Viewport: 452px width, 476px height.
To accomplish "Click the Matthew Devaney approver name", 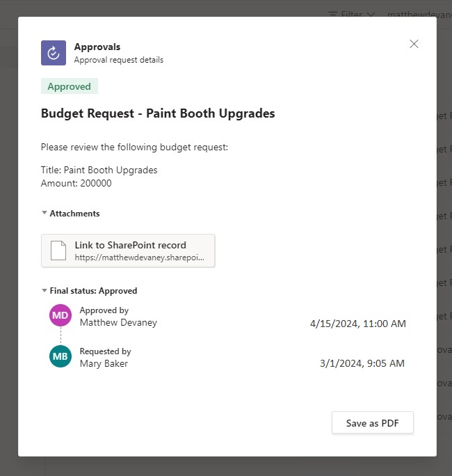I will [118, 322].
